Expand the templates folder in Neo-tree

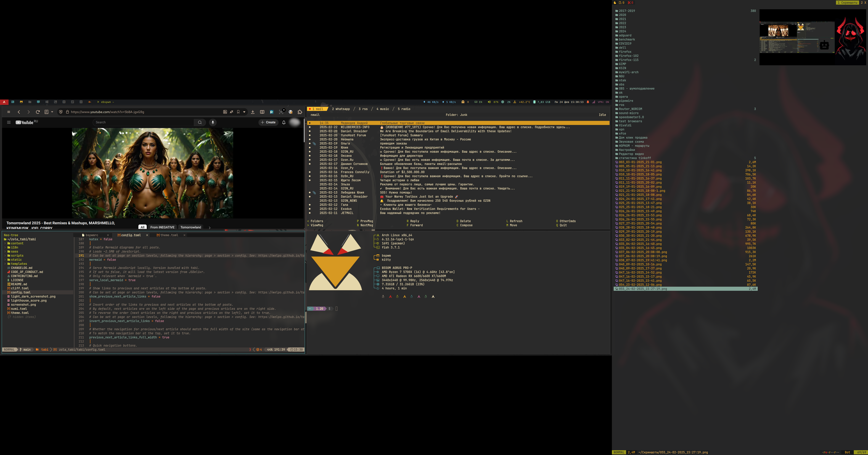pos(19,264)
